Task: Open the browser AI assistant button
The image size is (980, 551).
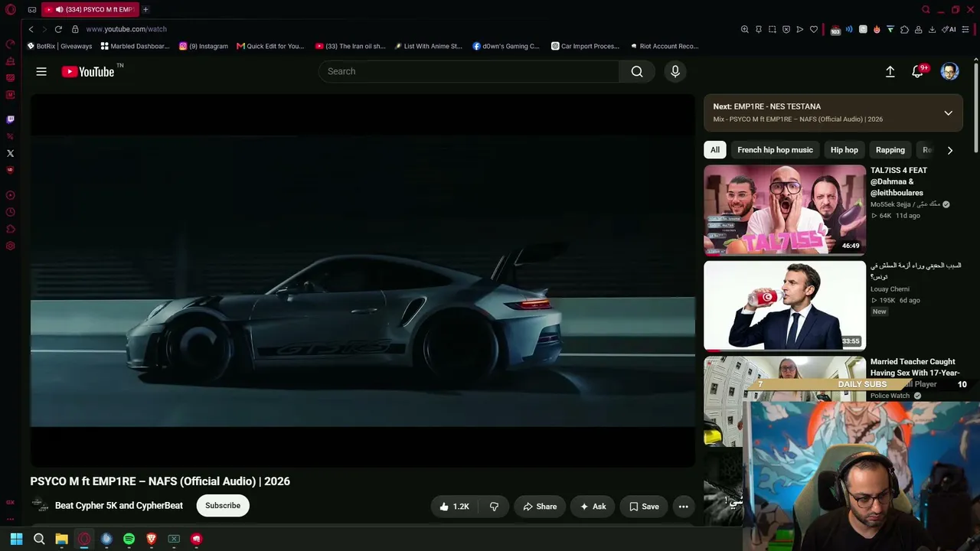Action: tap(950, 29)
